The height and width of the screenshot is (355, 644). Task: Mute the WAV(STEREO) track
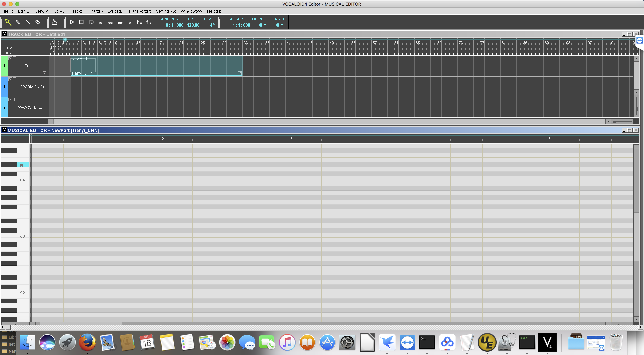10,100
